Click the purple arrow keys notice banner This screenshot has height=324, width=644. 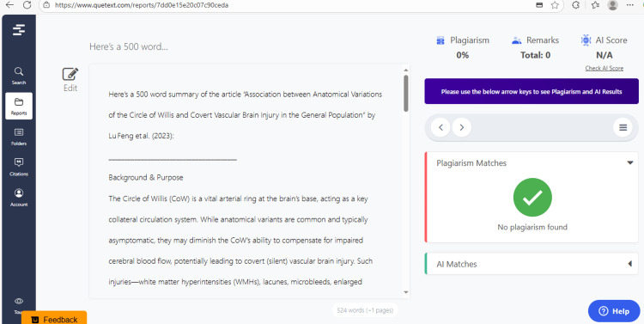532,91
